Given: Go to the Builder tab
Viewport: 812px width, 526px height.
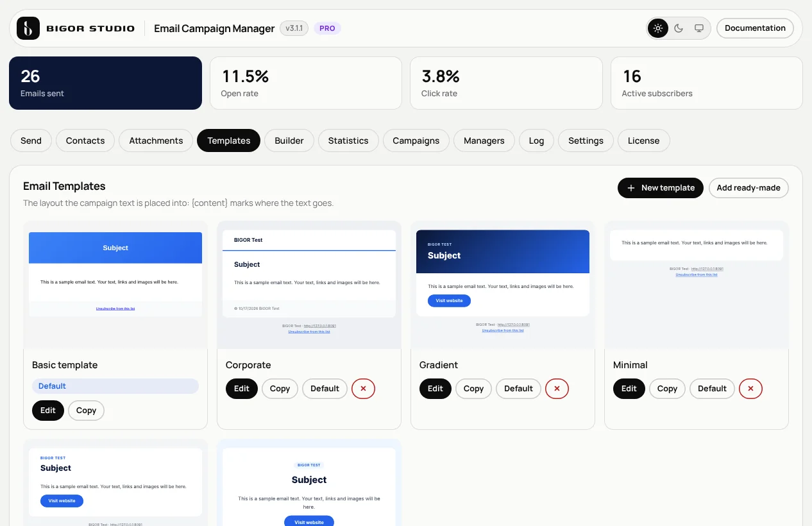Looking at the screenshot, I should click(289, 140).
